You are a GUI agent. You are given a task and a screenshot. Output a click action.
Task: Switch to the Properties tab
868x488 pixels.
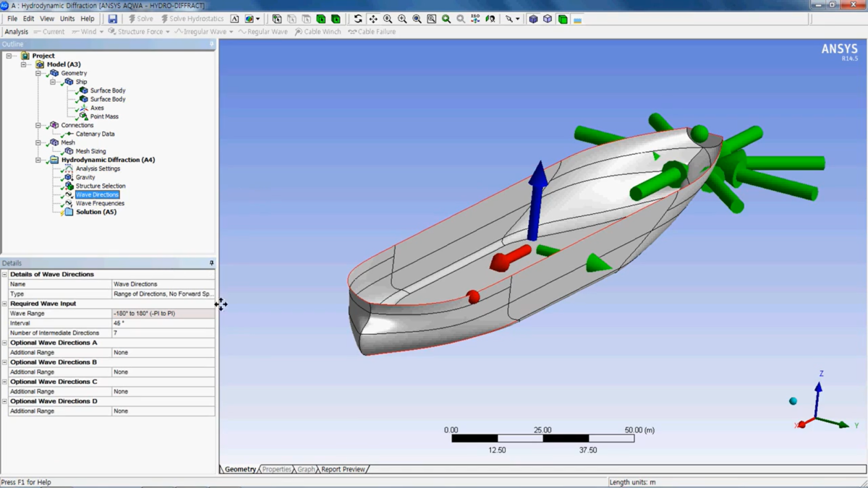point(276,469)
